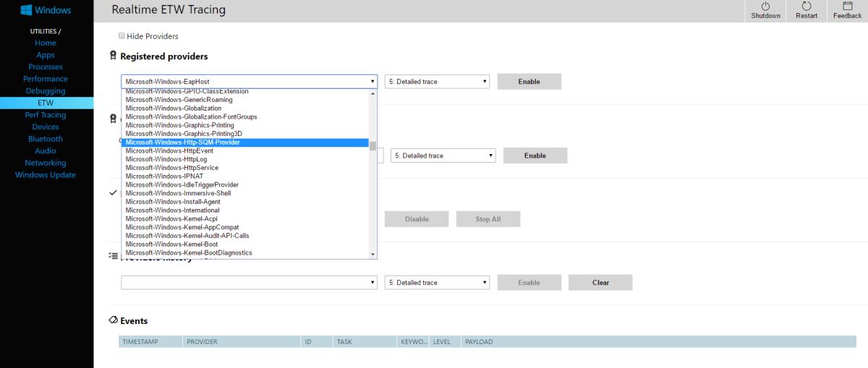The height and width of the screenshot is (368, 868).
Task: Select ETW in the sidebar
Action: click(x=46, y=103)
